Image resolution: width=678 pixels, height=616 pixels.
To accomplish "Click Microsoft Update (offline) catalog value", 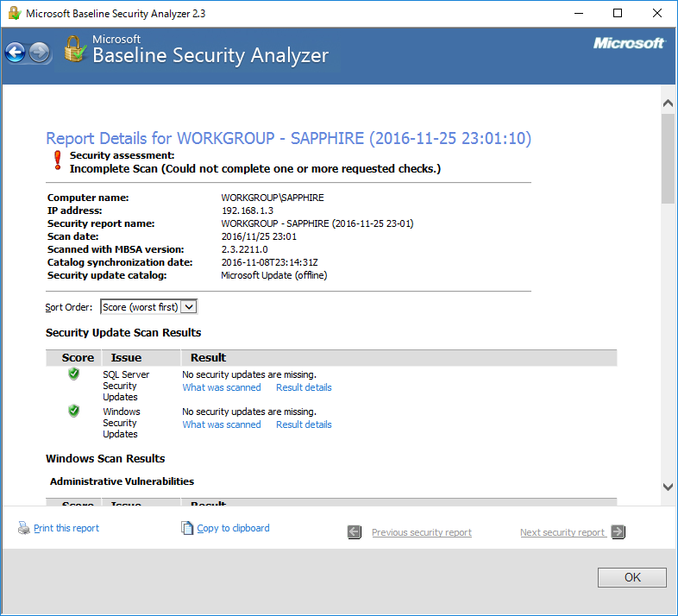I will [x=274, y=275].
